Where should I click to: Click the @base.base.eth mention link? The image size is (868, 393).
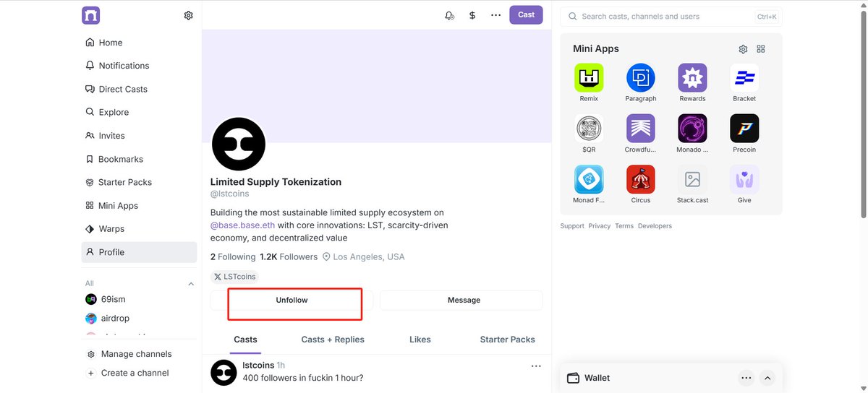[242, 225]
